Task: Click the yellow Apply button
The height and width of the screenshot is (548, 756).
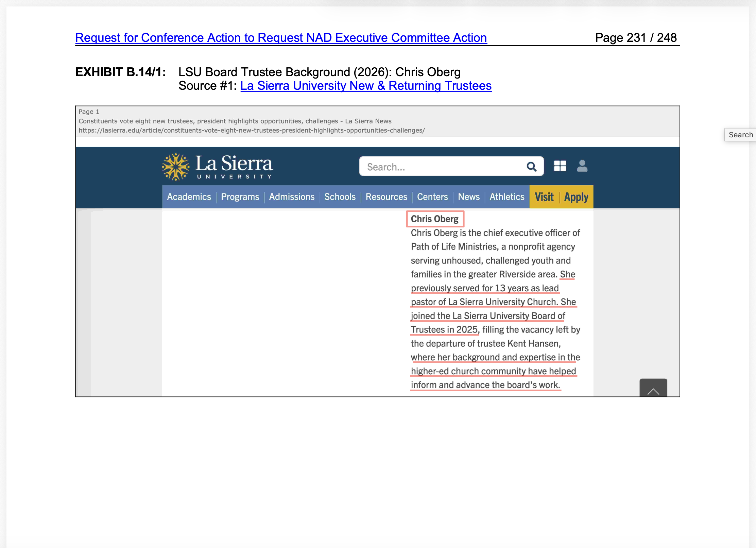Action: coord(576,197)
